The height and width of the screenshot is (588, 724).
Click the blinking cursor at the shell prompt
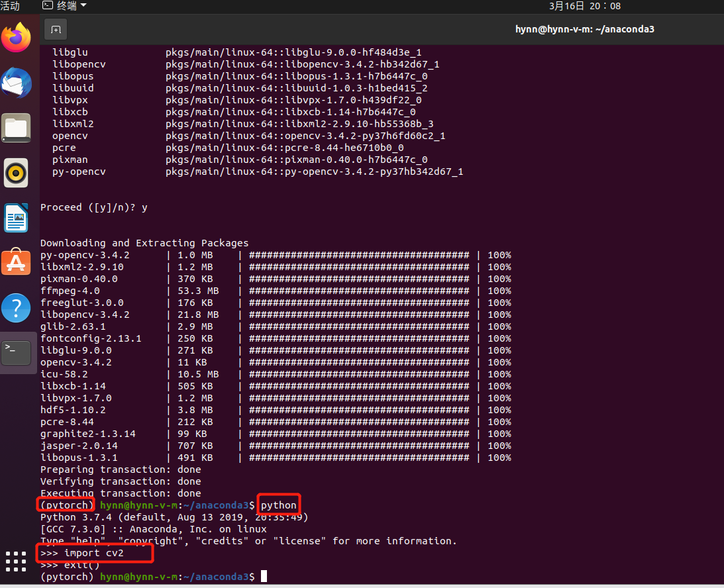click(x=263, y=577)
